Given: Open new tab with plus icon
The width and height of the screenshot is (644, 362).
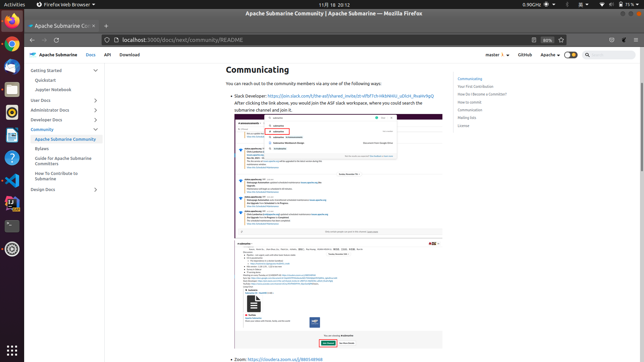Looking at the screenshot, I should [106, 26].
